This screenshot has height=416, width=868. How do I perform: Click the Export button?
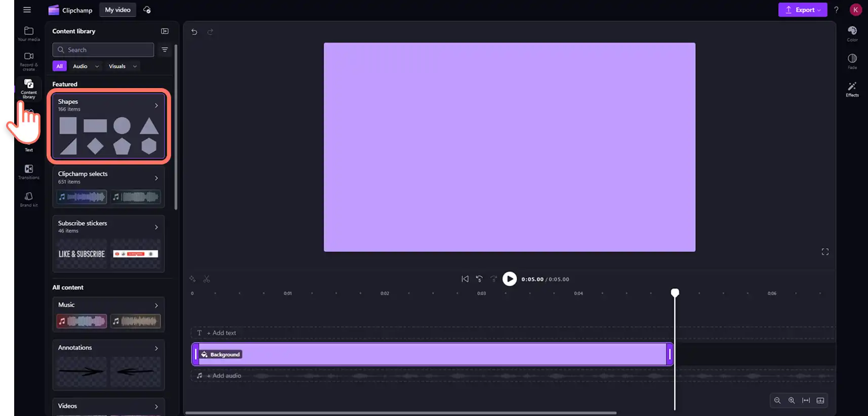[x=803, y=10]
